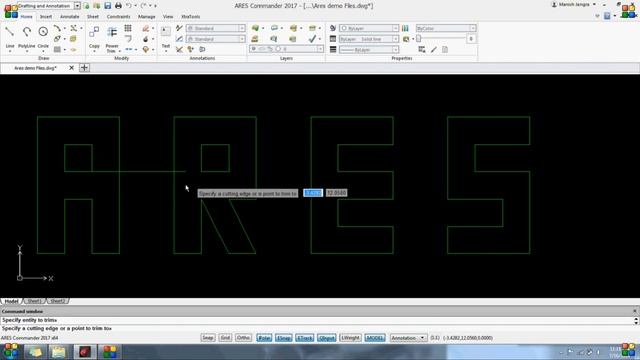
Task: Switch to the Manage ribbon tab
Action: 147,17
